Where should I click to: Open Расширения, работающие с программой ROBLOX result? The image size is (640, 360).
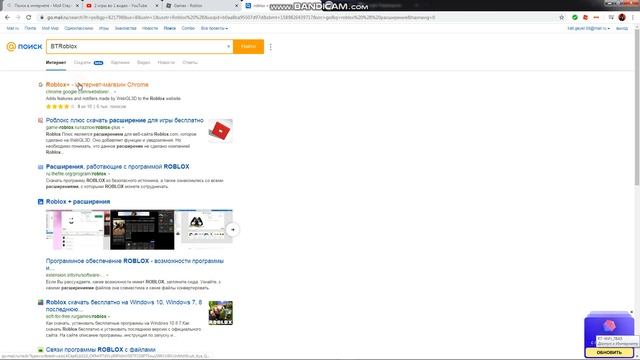point(118,167)
